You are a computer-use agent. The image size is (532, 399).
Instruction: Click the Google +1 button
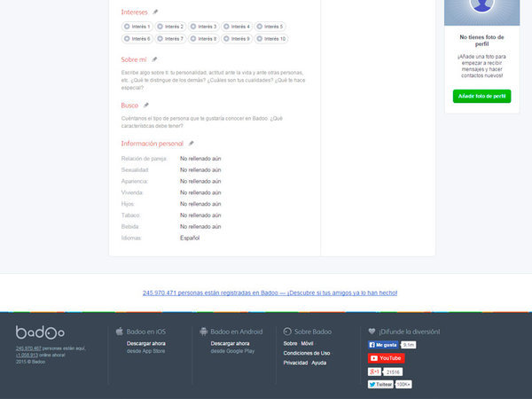click(x=374, y=372)
